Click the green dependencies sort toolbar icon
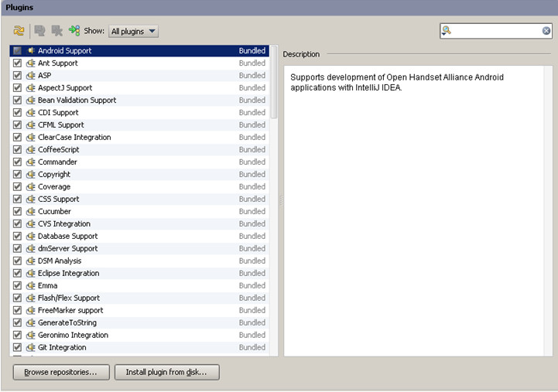 pyautogui.click(x=74, y=31)
